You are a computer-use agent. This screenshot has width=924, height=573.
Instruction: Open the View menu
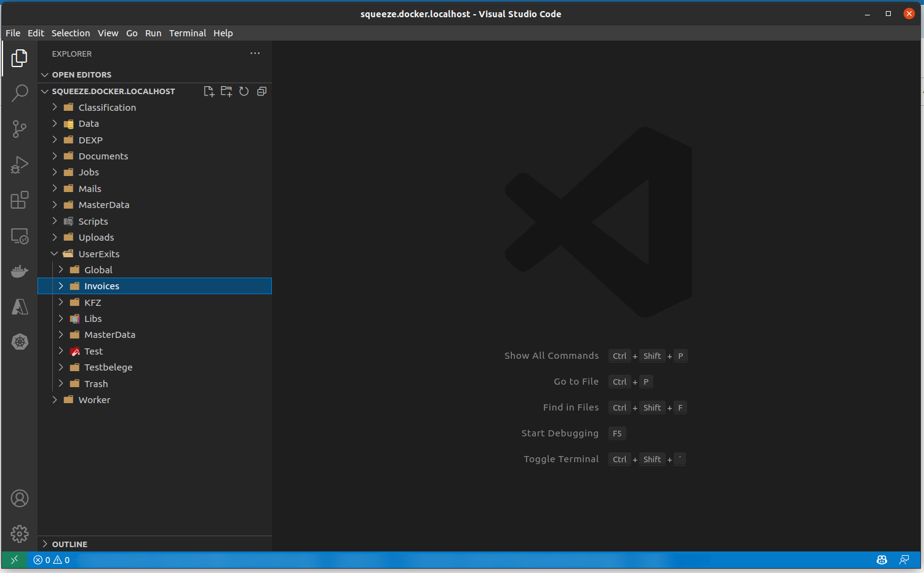[x=108, y=33]
